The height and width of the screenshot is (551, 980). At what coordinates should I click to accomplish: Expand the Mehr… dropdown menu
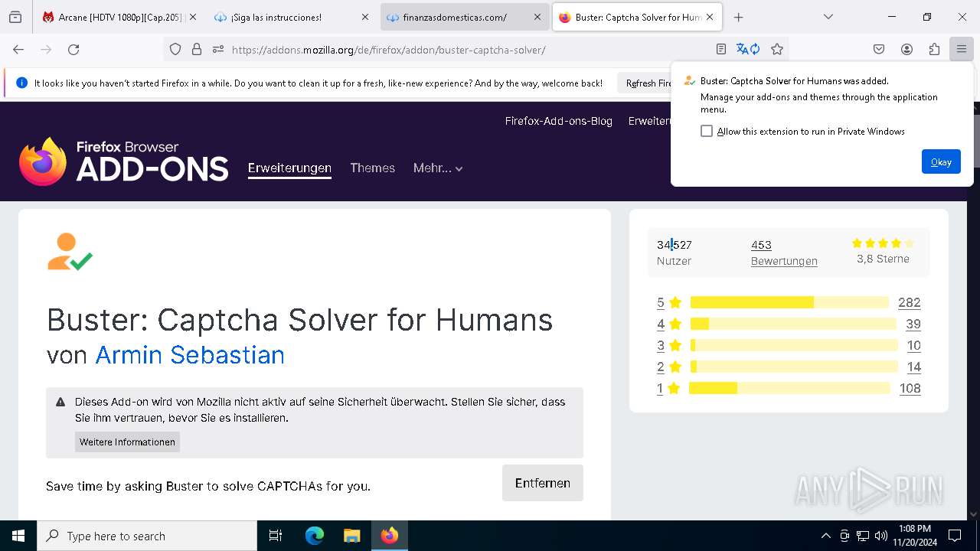438,168
